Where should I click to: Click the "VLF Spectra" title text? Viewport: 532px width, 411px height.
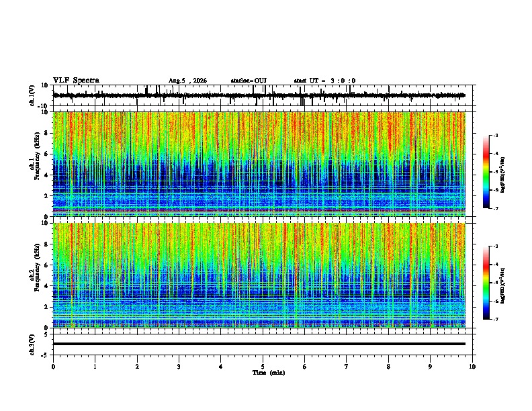click(76, 81)
